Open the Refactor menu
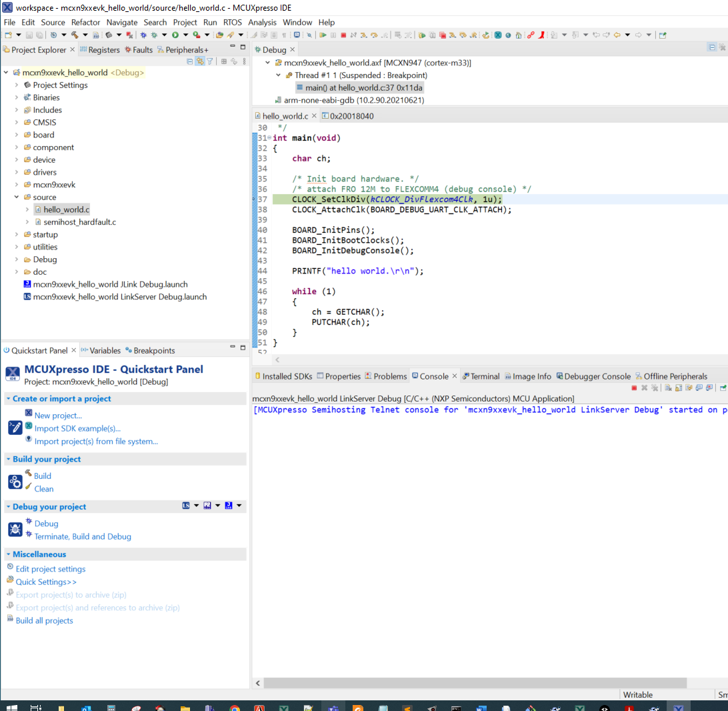728x711 pixels. 85,22
